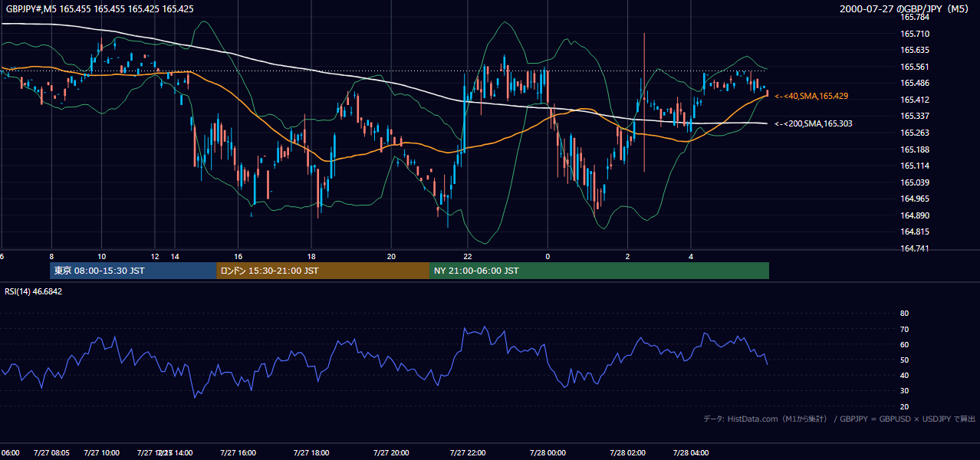The height and width of the screenshot is (460, 980).
Task: Click the 7/27 10:00 bottom time label
Action: [x=100, y=452]
